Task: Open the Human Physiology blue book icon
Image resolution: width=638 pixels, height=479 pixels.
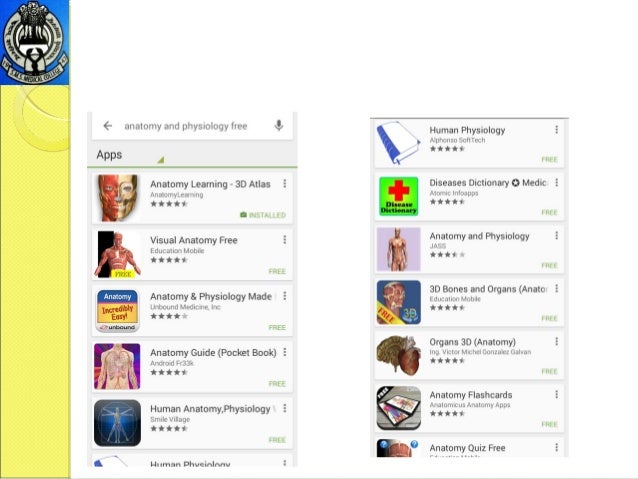Action: click(x=398, y=142)
